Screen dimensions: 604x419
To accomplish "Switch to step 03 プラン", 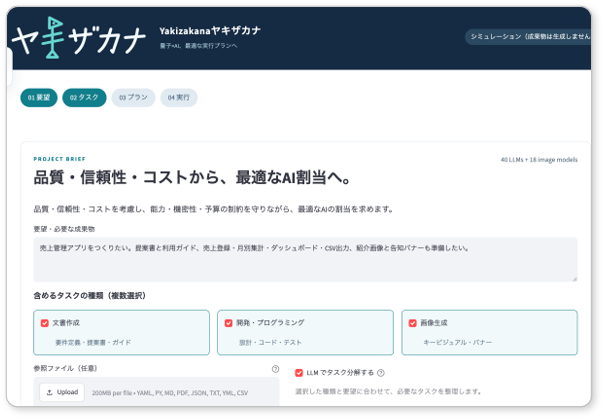I will [133, 97].
